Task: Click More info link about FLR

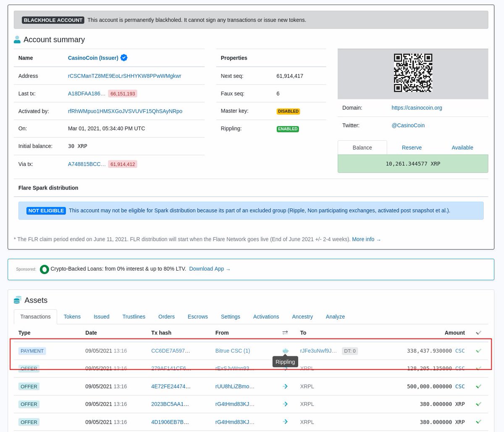Action: pyautogui.click(x=366, y=239)
